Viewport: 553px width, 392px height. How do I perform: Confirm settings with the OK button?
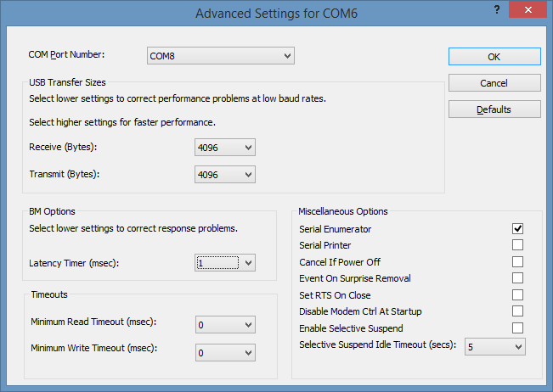494,57
